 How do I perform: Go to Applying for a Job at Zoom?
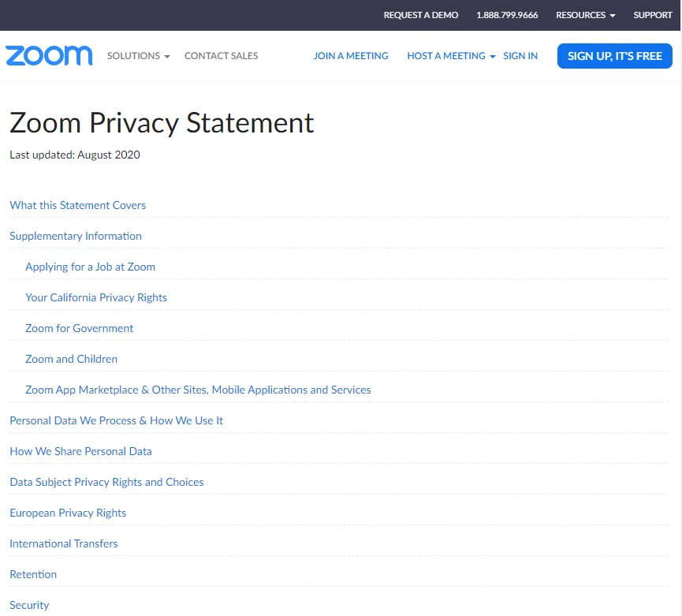coord(90,267)
